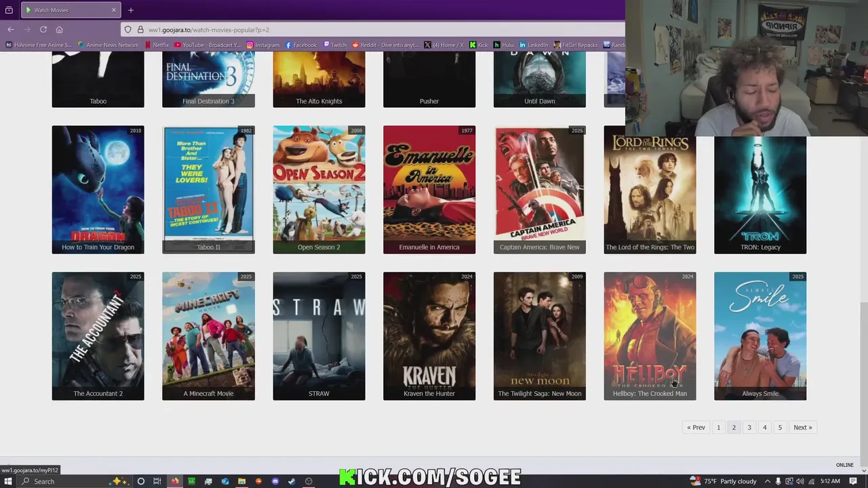Open Taboo movie card
The image size is (868, 488).
point(98,80)
